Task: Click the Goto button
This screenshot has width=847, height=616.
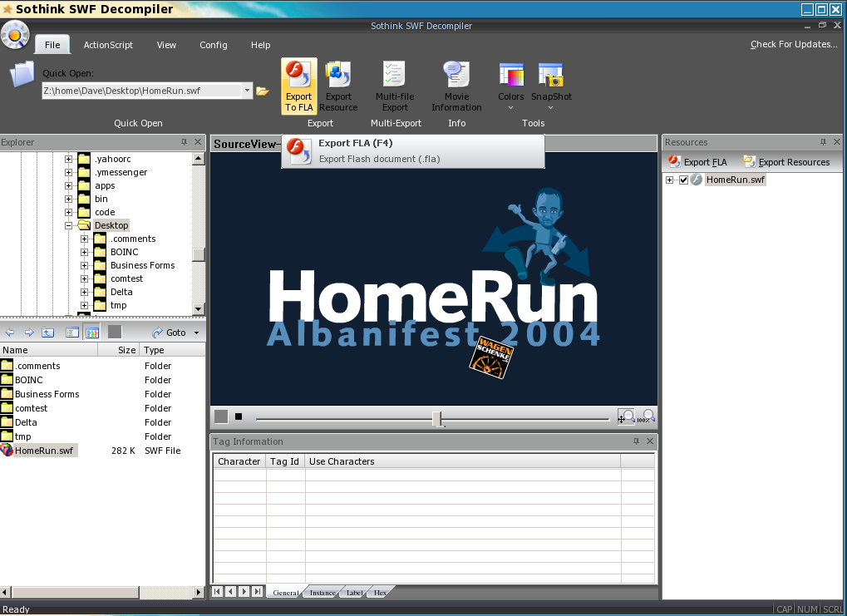Action: [x=170, y=333]
